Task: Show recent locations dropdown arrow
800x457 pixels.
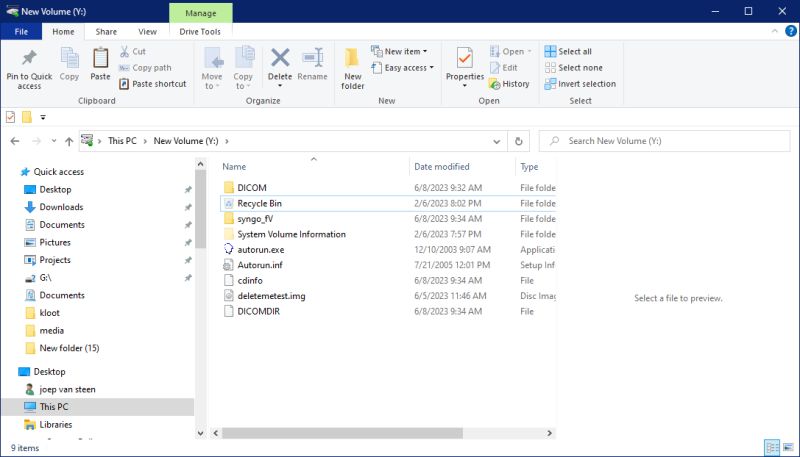Action: pos(54,141)
